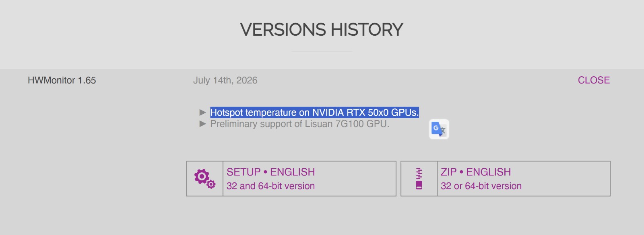This screenshot has width=644, height=235.
Task: Click the HWMonitor 1.65 version label
Action: (62, 80)
